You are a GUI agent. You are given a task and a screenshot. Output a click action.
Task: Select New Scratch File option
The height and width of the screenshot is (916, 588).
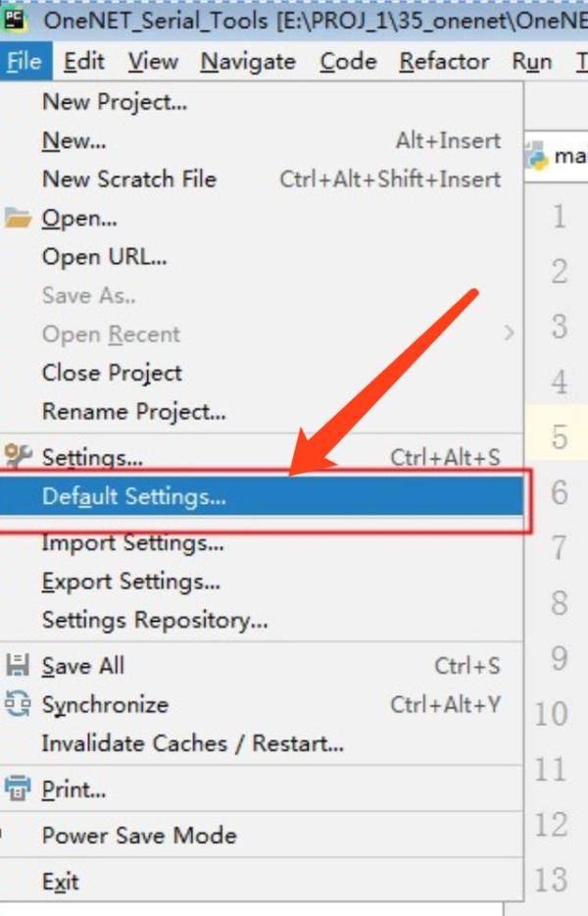(x=129, y=179)
